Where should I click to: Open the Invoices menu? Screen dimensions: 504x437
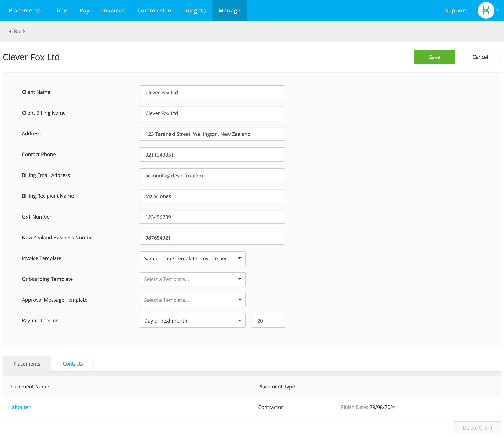click(113, 10)
